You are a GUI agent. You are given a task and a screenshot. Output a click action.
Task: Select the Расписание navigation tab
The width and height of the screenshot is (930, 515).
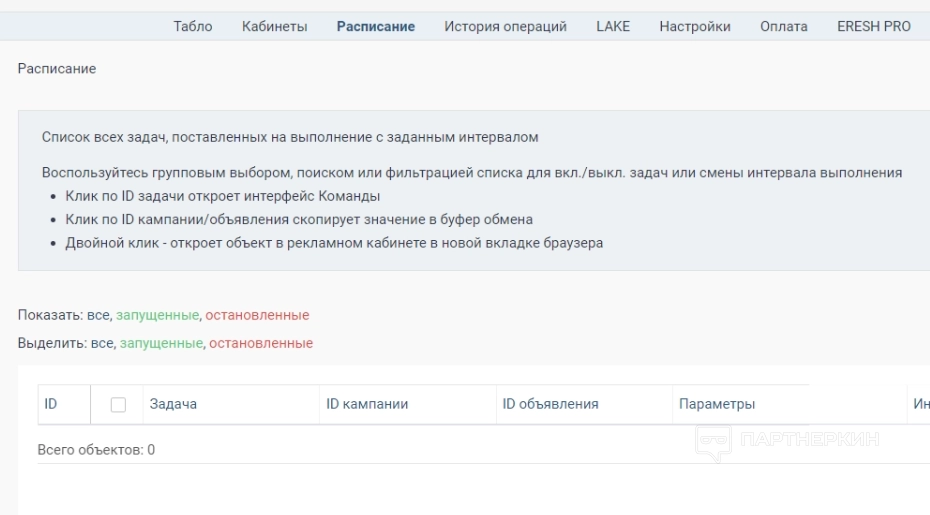click(376, 27)
